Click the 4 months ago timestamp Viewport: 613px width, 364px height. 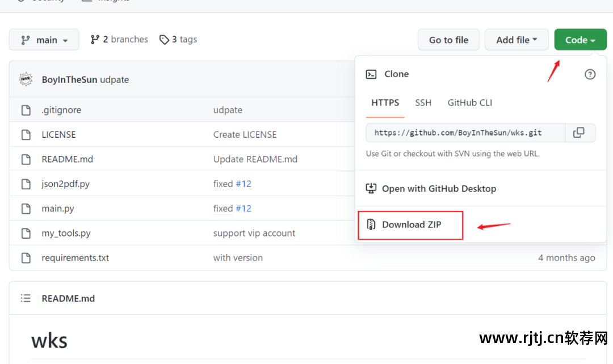(566, 258)
